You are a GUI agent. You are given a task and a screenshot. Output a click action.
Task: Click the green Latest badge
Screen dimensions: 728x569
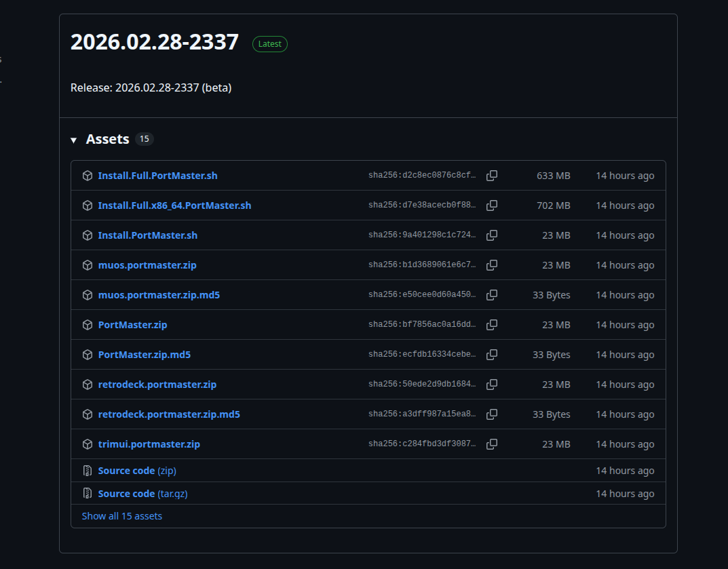pos(270,44)
